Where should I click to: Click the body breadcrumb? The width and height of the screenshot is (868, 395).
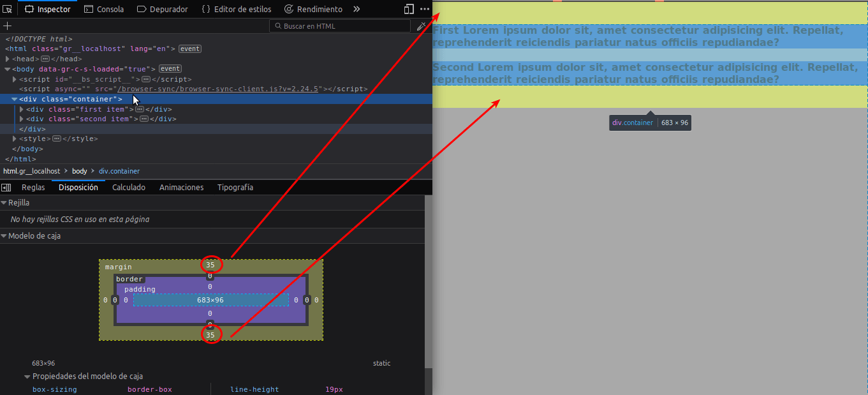tap(79, 171)
